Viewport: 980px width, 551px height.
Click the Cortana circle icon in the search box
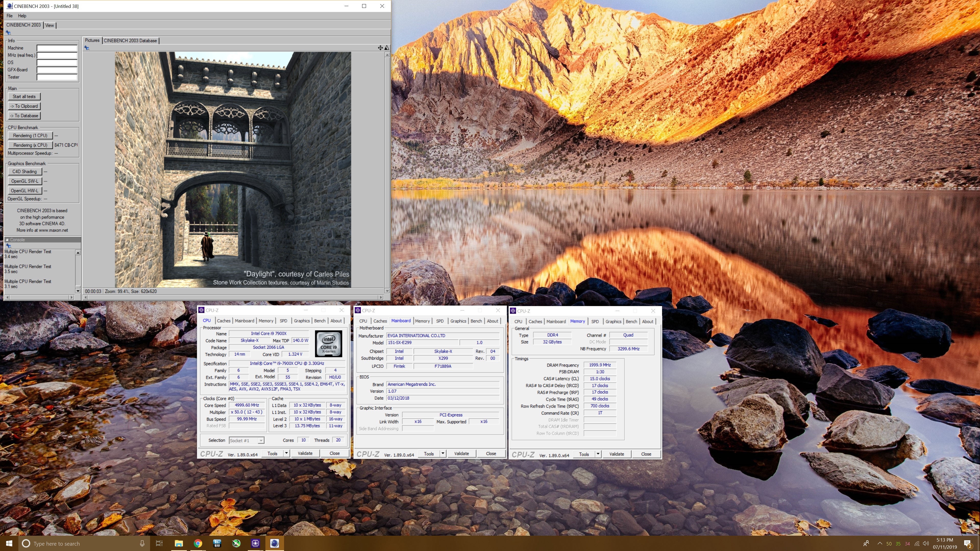(26, 543)
